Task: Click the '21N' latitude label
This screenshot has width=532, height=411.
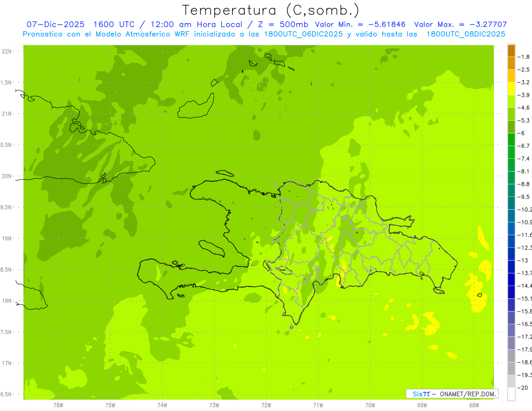Action: 8,114
